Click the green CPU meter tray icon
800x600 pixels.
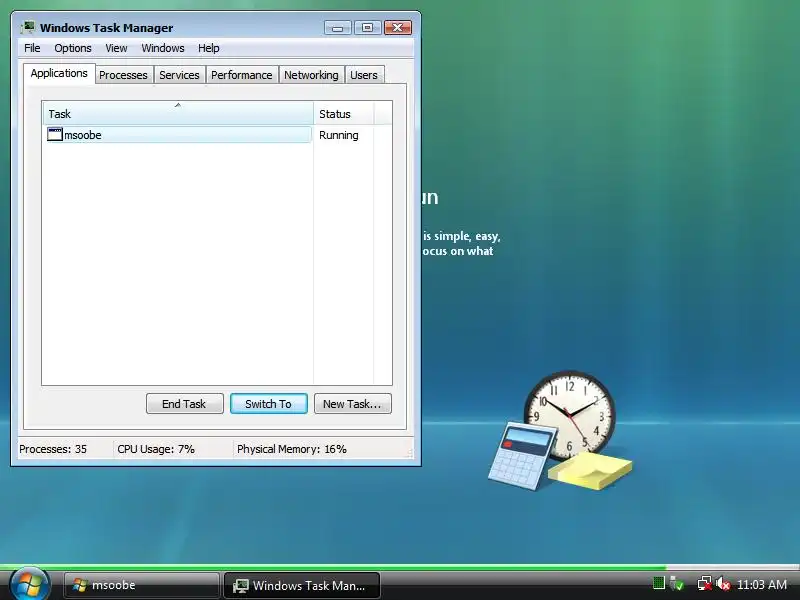659,583
